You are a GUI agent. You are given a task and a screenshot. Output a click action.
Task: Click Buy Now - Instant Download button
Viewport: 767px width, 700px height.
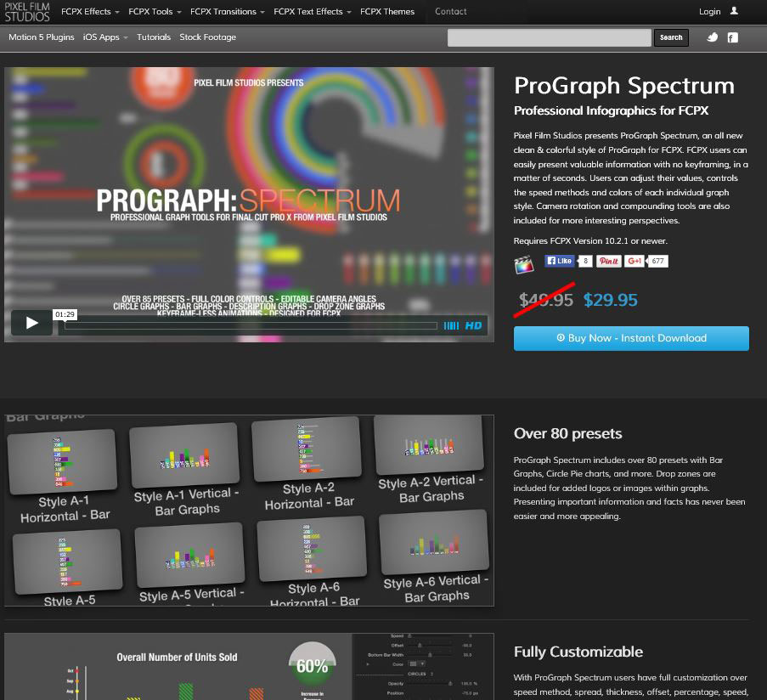[x=631, y=338]
